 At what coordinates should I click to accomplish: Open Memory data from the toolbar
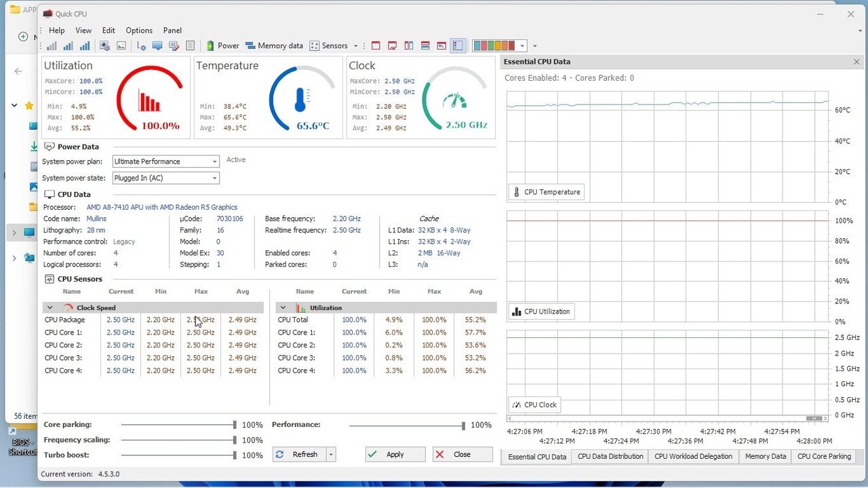[274, 45]
